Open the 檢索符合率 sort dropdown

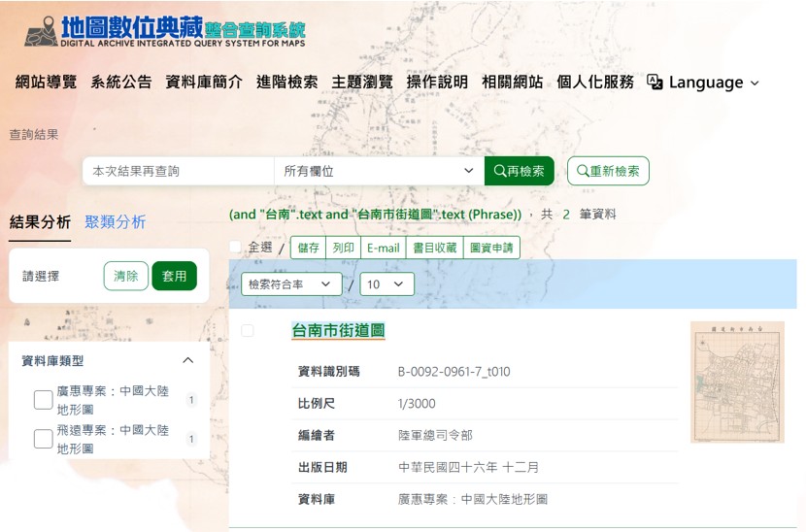[291, 284]
